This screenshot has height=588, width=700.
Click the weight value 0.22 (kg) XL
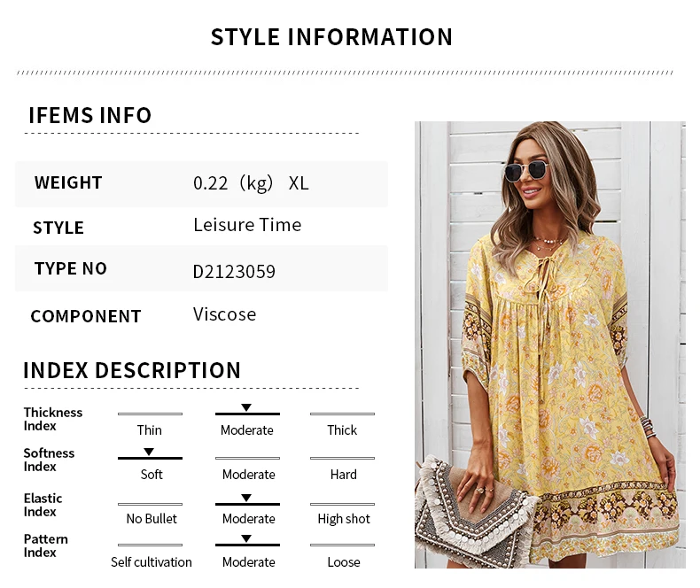251,183
